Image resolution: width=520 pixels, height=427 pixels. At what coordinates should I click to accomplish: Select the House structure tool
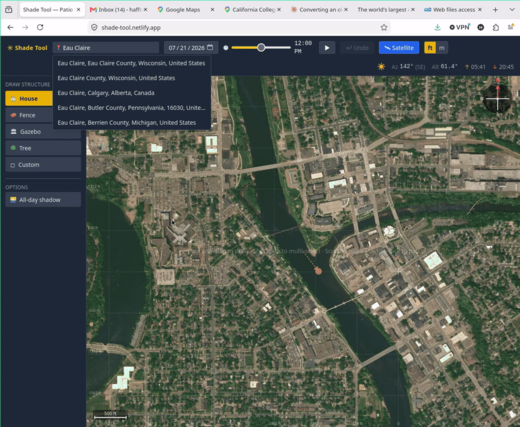(x=29, y=99)
